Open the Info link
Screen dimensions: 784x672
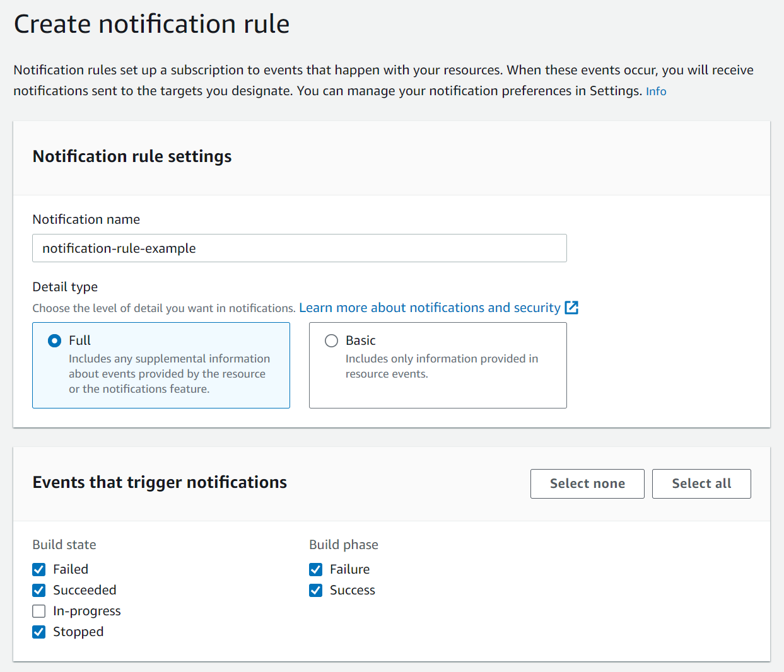[x=656, y=91]
